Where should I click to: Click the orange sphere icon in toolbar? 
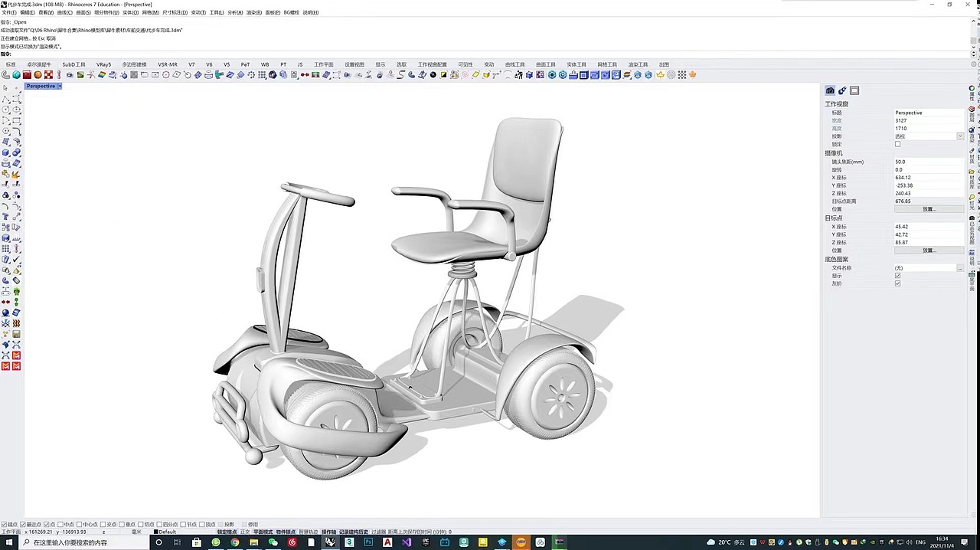[38, 75]
